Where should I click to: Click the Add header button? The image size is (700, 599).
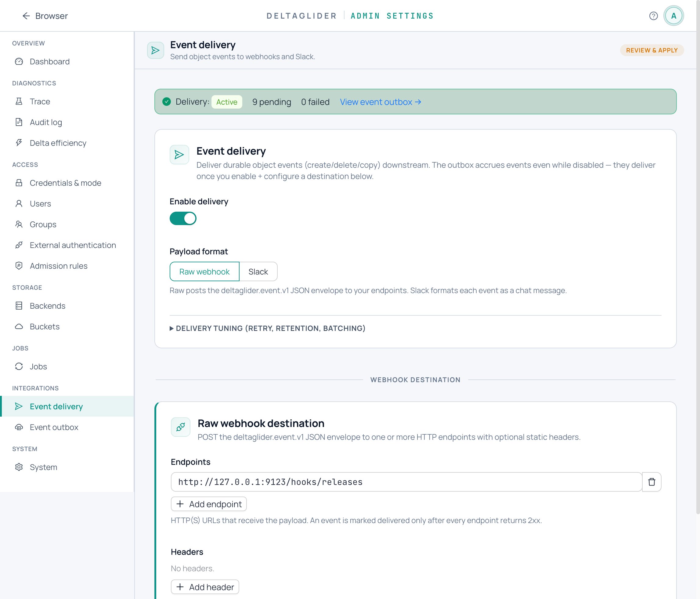[x=205, y=587]
